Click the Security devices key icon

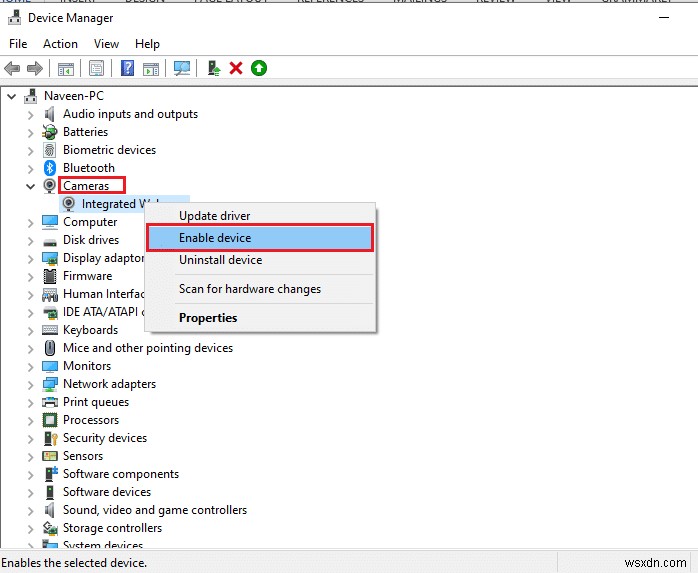(x=50, y=438)
